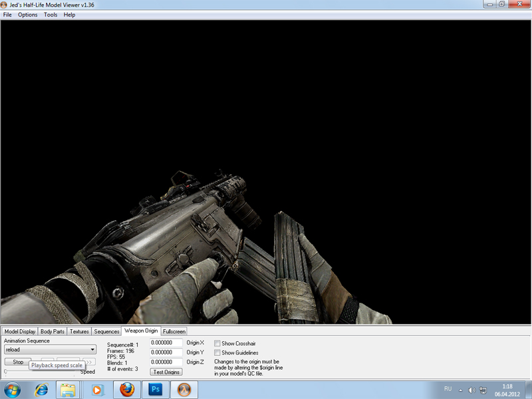Click the "# of events: 3" text
Screen dimensions: 532x399
click(122, 369)
